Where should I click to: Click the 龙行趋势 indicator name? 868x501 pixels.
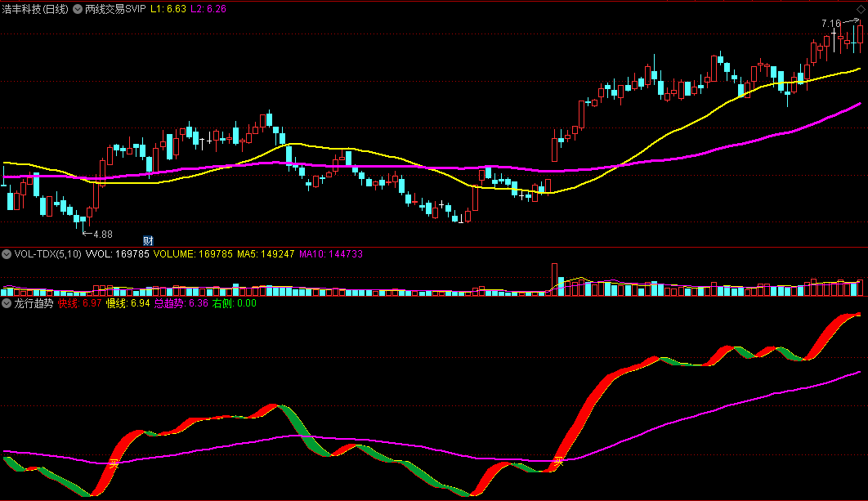coord(34,303)
